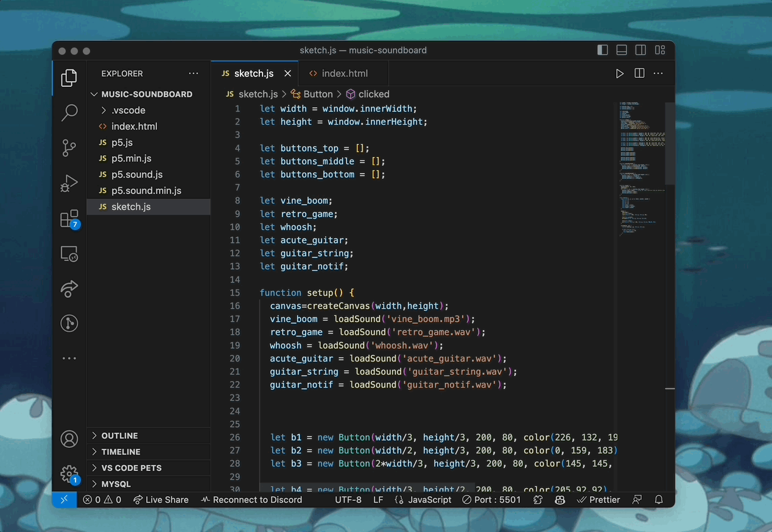The width and height of the screenshot is (772, 532).
Task: Start a Live Share session
Action: click(161, 499)
